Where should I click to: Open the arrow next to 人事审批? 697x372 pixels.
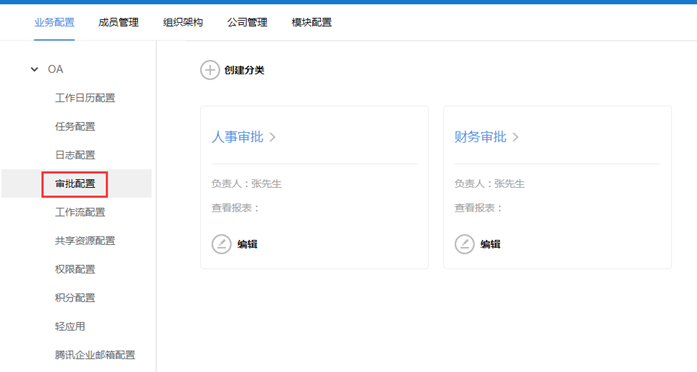point(272,137)
